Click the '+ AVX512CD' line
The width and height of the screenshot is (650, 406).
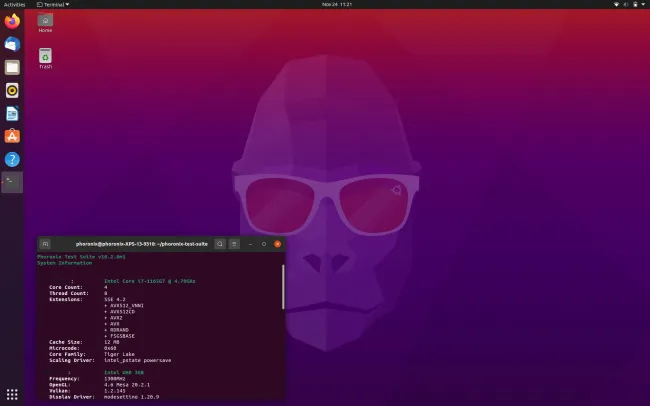[x=119, y=311]
